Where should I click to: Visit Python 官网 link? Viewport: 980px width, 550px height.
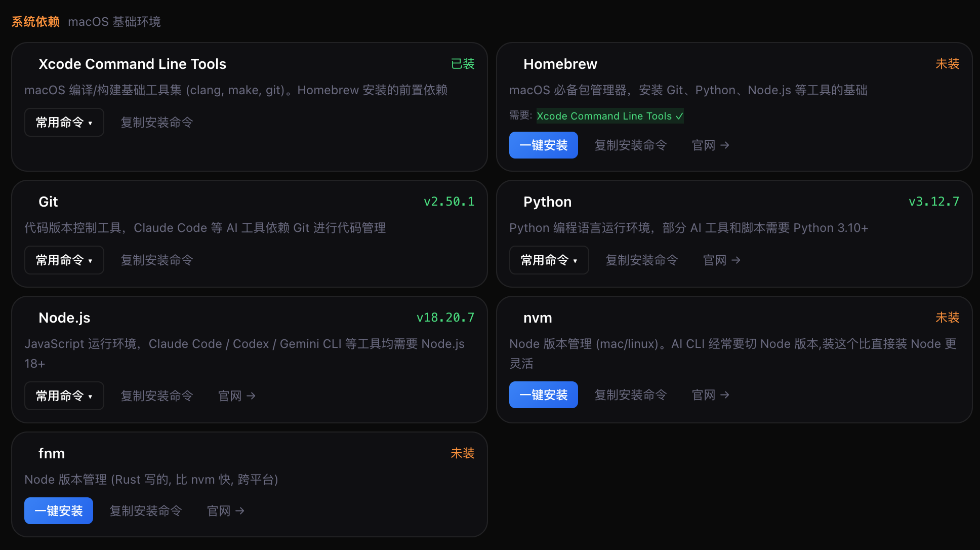[722, 260]
